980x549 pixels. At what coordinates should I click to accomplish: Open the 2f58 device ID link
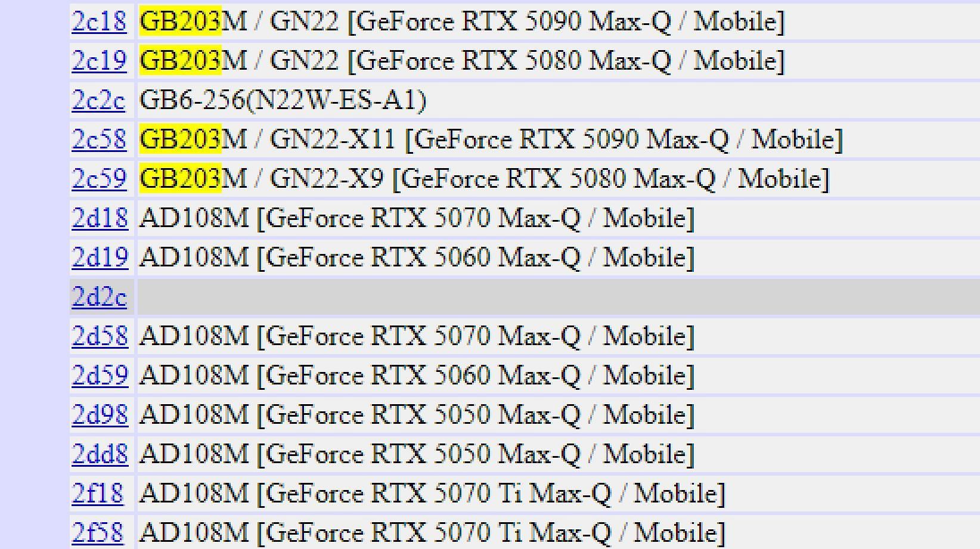coord(98,534)
